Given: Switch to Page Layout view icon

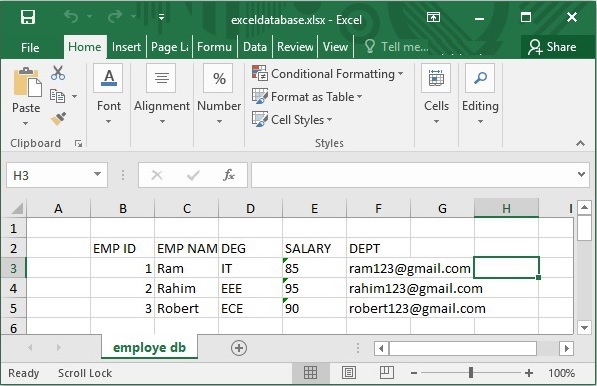Looking at the screenshot, I should [349, 373].
